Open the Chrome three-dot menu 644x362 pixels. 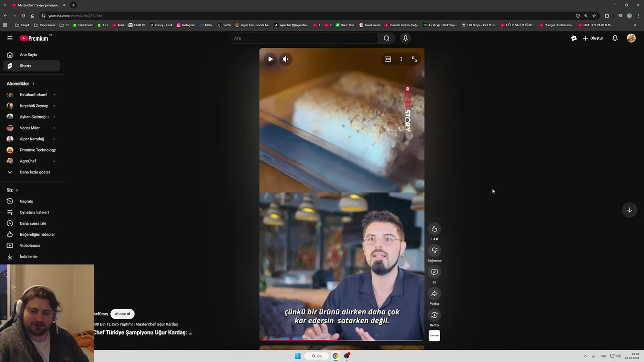pyautogui.click(x=638, y=16)
